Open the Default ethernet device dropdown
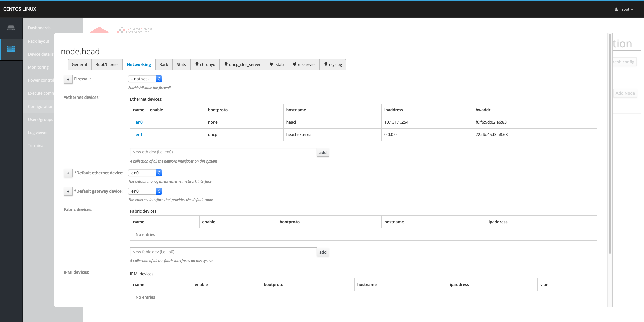 pyautogui.click(x=145, y=173)
